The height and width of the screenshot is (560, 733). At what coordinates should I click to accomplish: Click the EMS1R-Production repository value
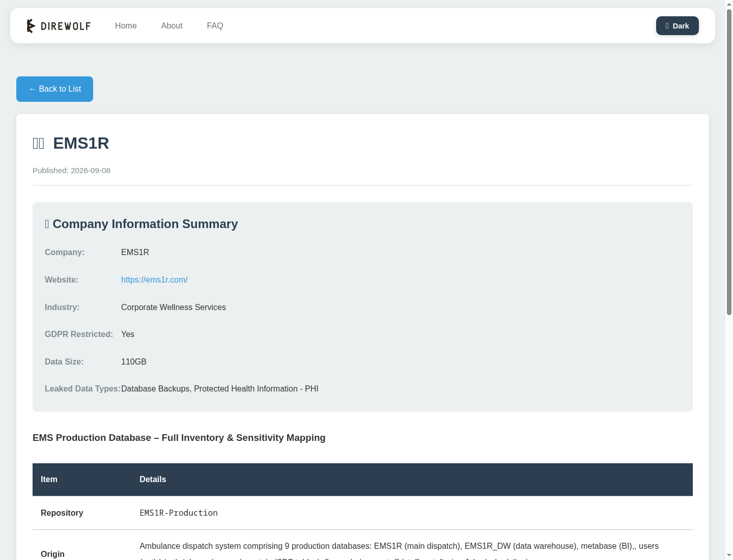point(179,513)
